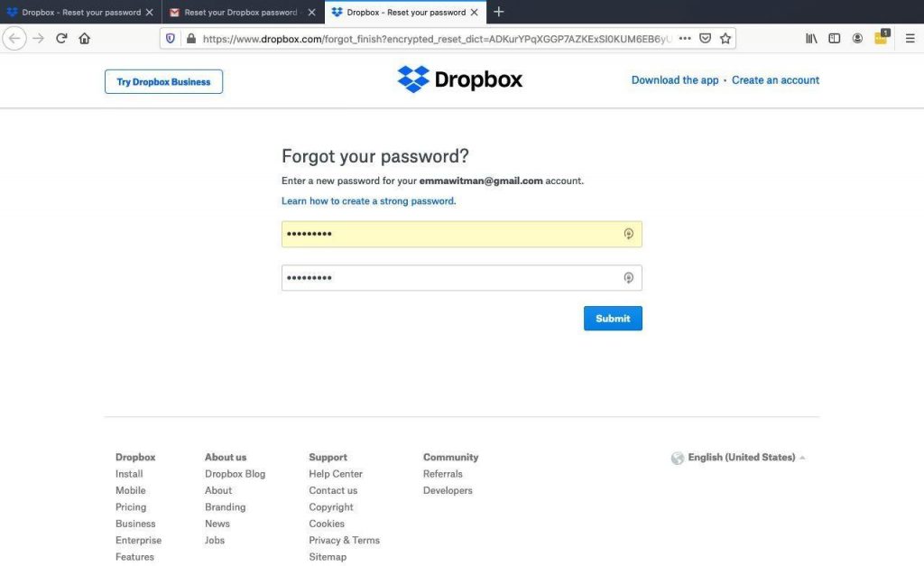Open the Privacy & Terms footer link
This screenshot has width=924, height=566.
point(344,540)
